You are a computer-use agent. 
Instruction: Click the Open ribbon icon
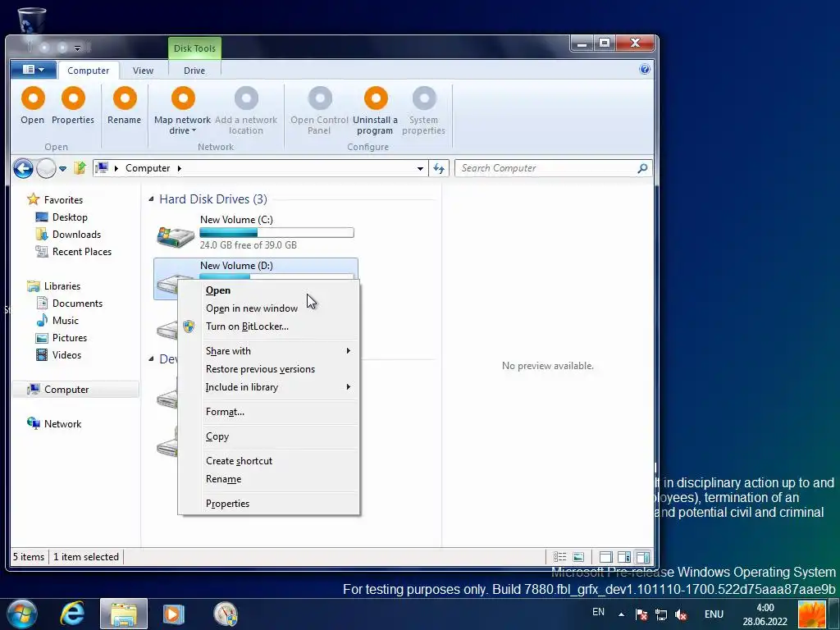(33, 98)
